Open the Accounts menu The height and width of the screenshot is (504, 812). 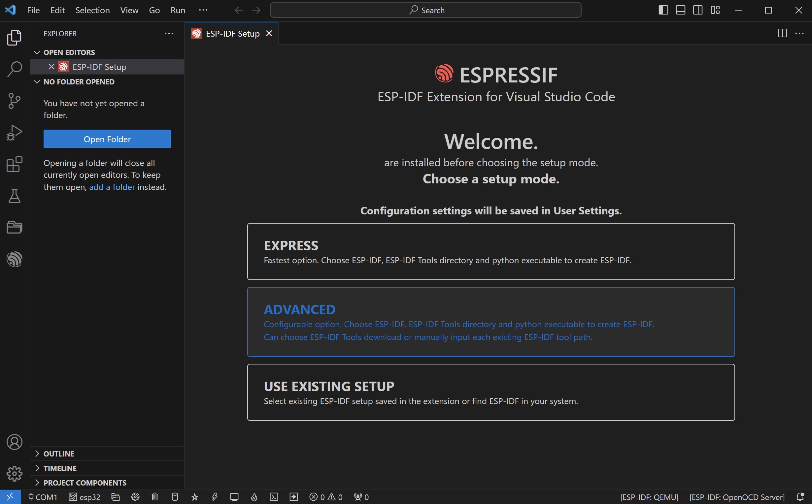(x=14, y=442)
